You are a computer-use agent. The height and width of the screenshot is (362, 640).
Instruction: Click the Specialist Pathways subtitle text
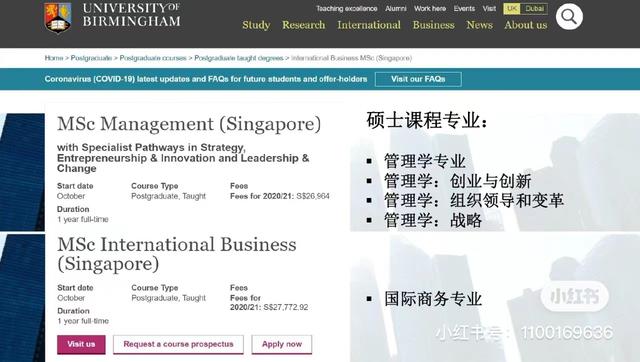[x=183, y=158]
